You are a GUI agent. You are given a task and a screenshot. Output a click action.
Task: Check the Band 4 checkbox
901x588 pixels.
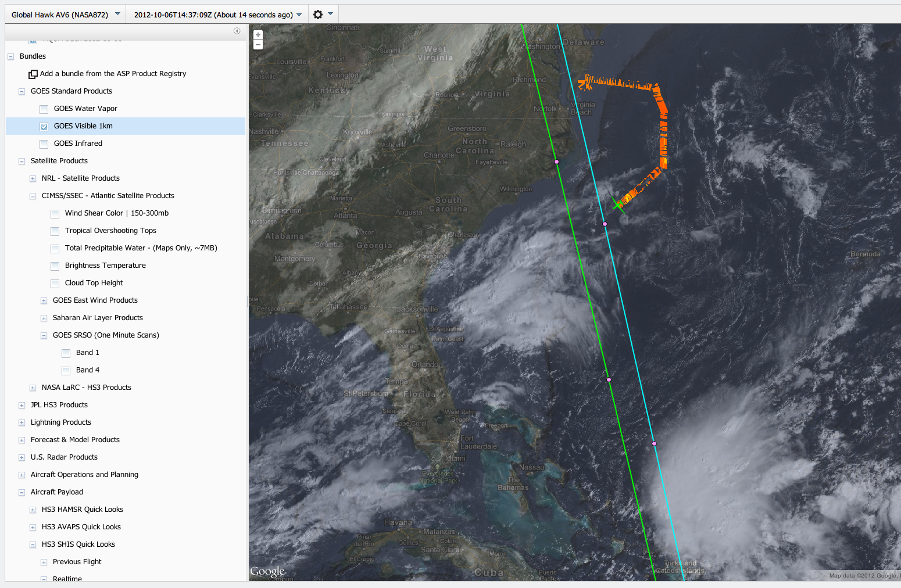[x=66, y=371]
